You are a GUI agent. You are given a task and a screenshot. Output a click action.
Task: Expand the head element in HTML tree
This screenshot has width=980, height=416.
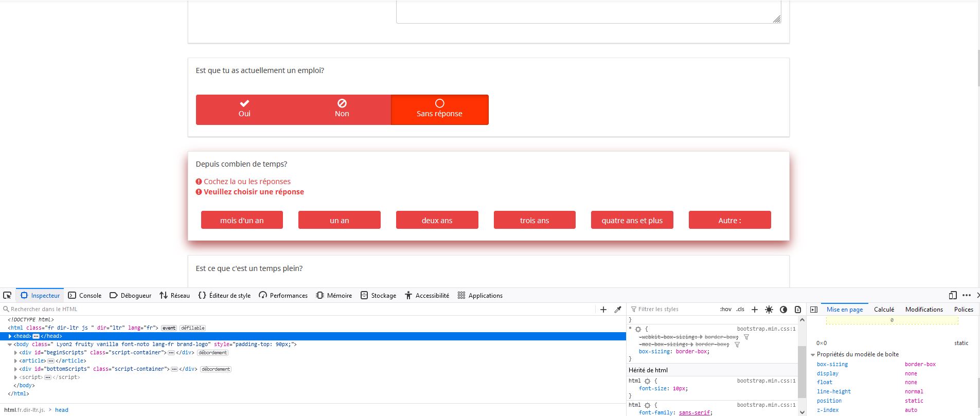pyautogui.click(x=10, y=336)
